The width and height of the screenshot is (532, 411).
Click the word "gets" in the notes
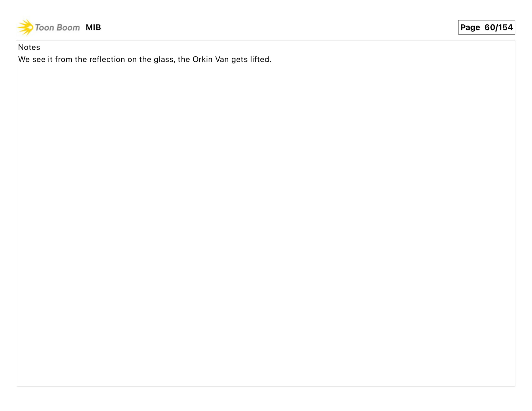coord(239,60)
